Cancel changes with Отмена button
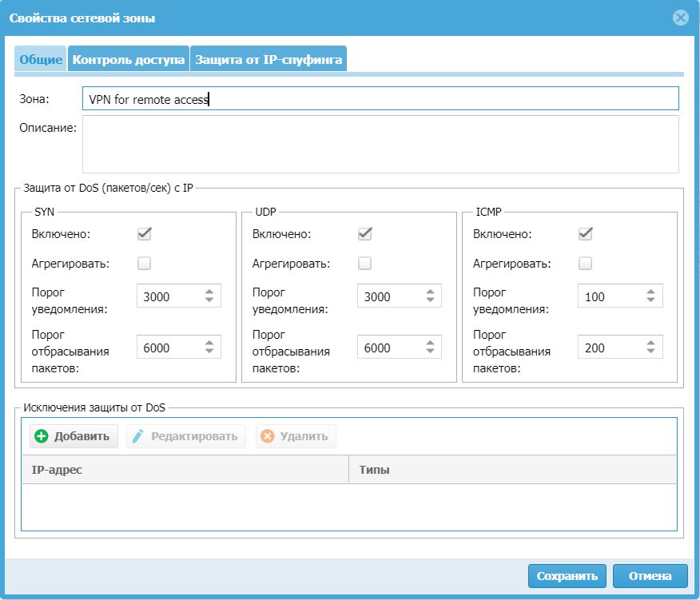This screenshot has height=600, width=700. [x=650, y=576]
